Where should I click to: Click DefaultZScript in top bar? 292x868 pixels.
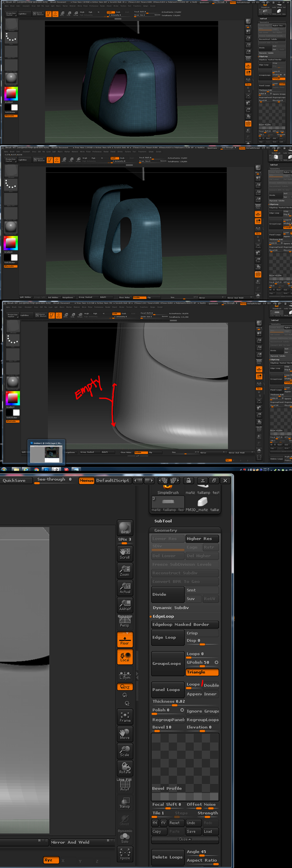(x=113, y=480)
